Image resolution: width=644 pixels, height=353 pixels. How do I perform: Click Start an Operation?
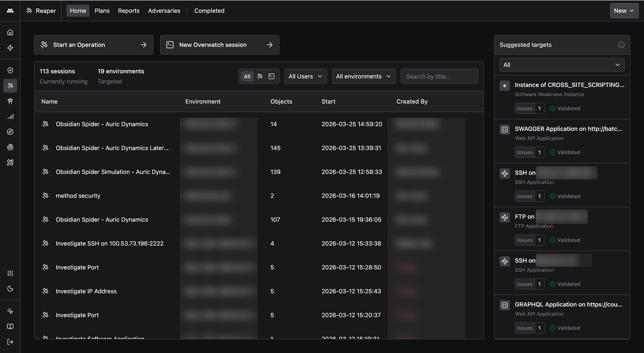(x=93, y=44)
